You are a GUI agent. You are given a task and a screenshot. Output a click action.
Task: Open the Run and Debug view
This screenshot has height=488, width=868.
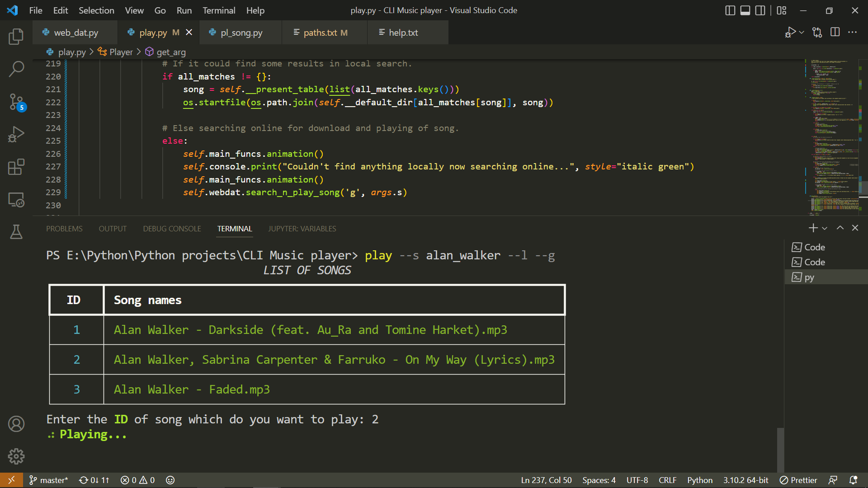[16, 135]
